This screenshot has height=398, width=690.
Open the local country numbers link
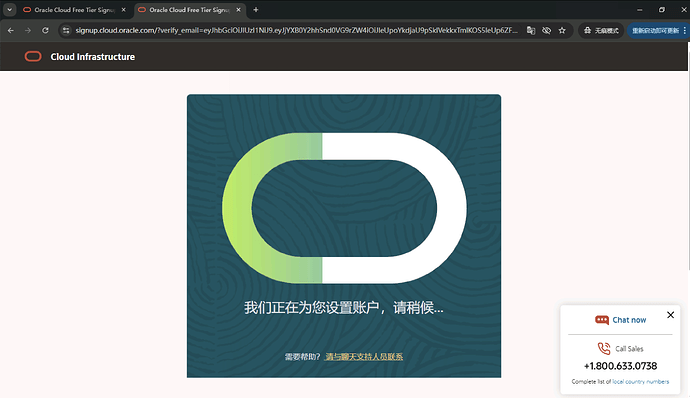pos(641,382)
